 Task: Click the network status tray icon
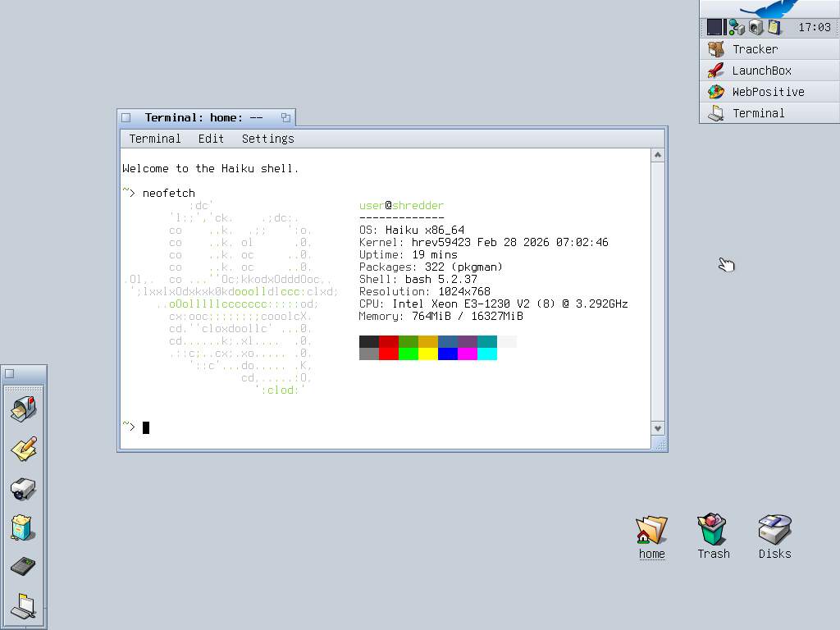[736, 27]
